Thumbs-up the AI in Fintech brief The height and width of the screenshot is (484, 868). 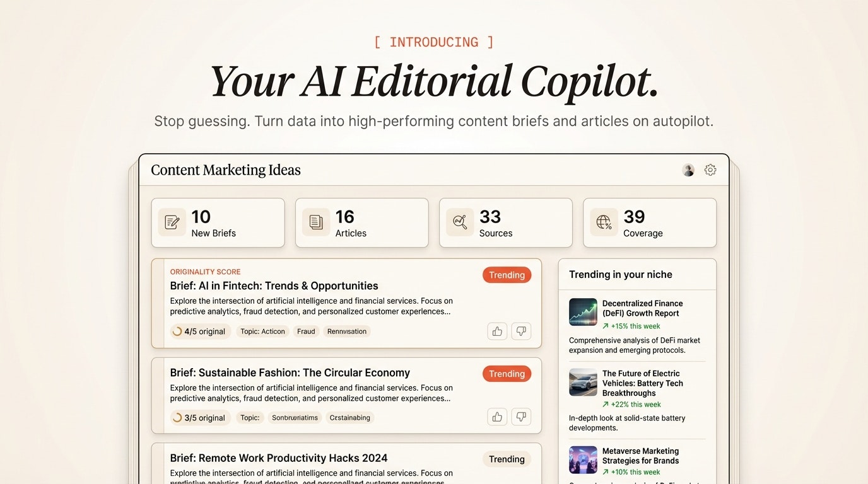point(496,331)
